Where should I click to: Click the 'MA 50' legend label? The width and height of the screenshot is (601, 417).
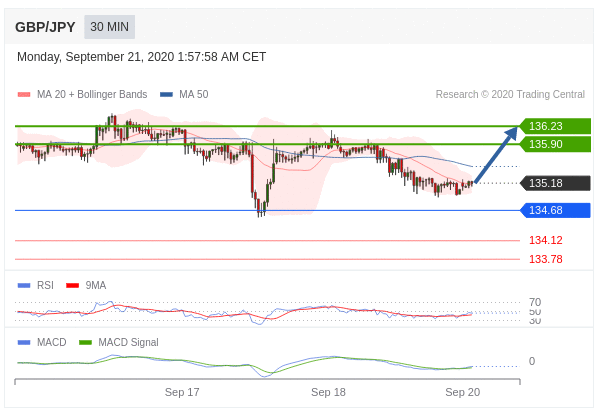click(194, 94)
